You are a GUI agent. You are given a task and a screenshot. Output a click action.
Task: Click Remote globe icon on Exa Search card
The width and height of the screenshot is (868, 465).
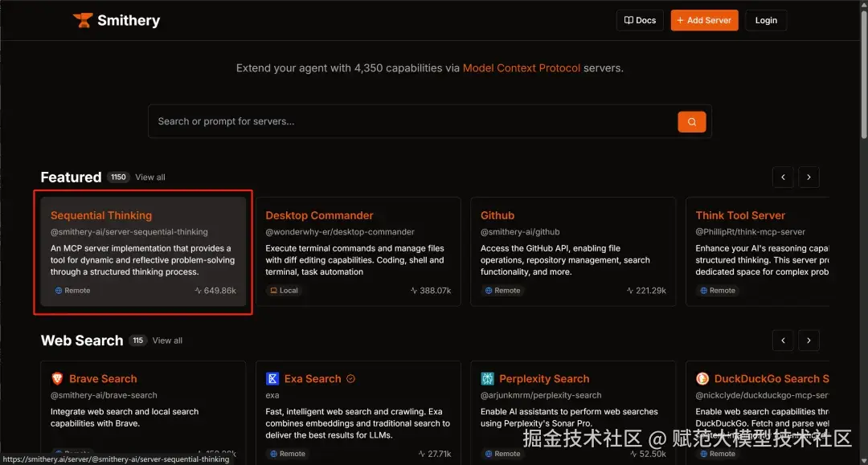coord(273,454)
